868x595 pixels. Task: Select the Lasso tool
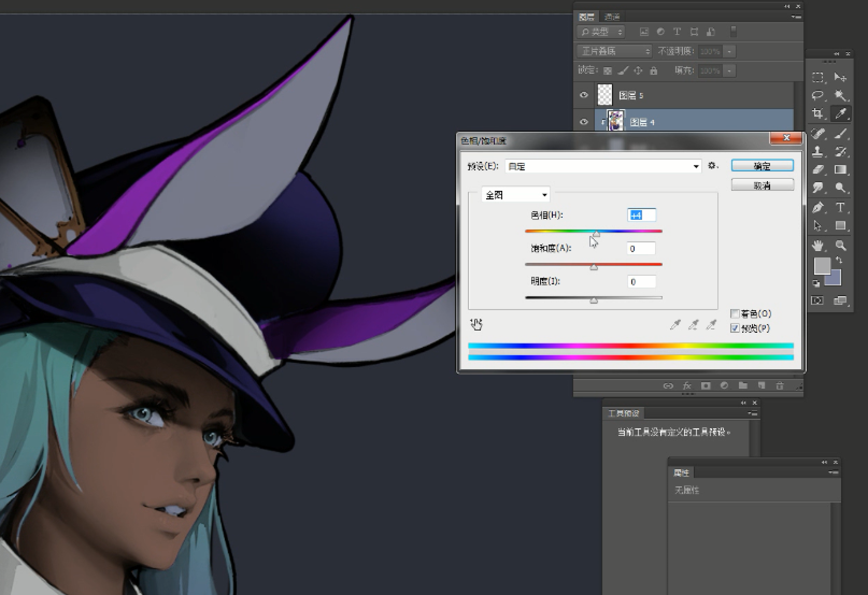click(x=818, y=95)
